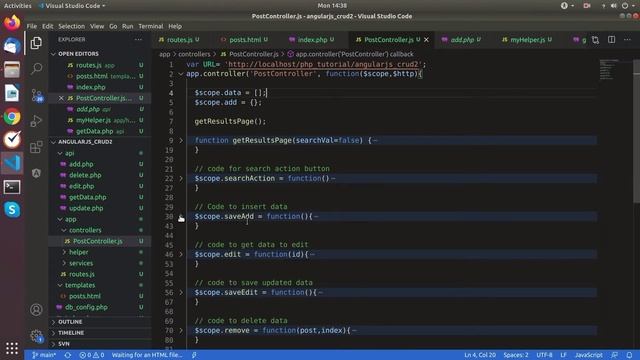Image resolution: width=640 pixels, height=360 pixels.
Task: Click the split editor icon
Action: [611, 40]
